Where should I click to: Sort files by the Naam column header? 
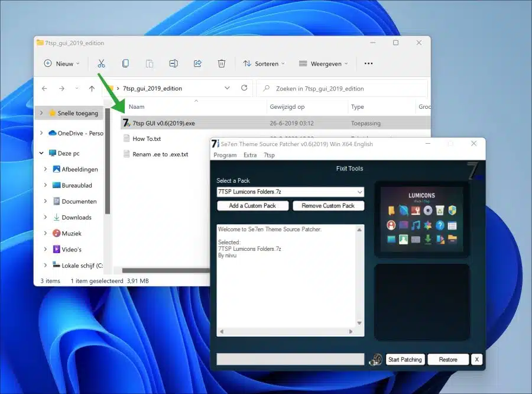[137, 106]
